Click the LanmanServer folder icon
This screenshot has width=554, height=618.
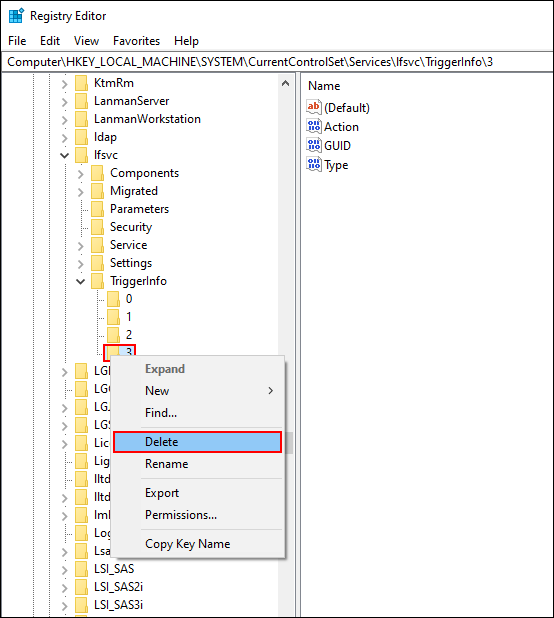[x=82, y=101]
